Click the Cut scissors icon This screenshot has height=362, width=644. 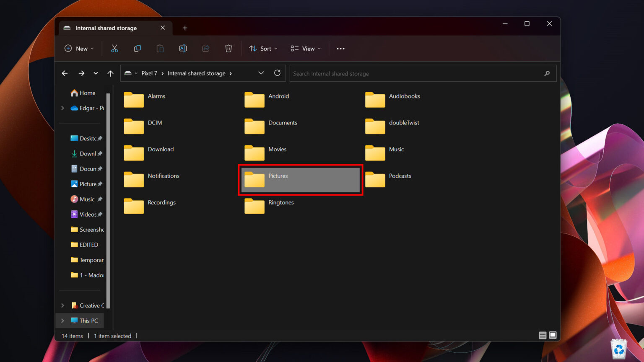point(114,49)
